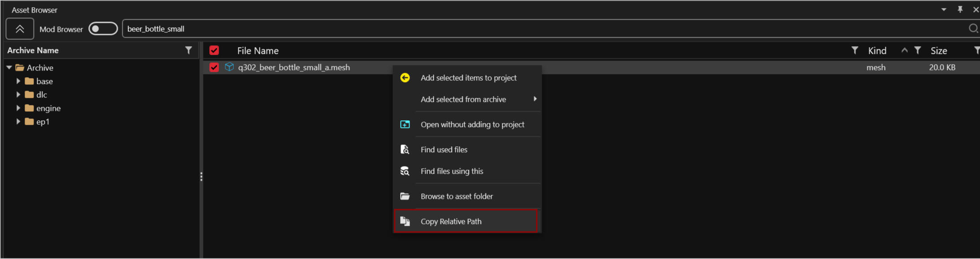
Task: Click the collapse-all double chevron button
Action: (20, 29)
